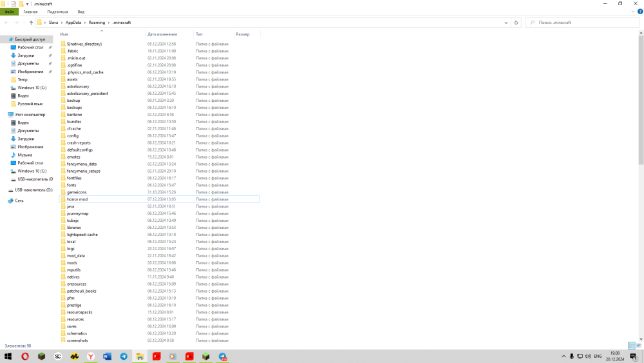Open the notification center icon

(x=634, y=357)
